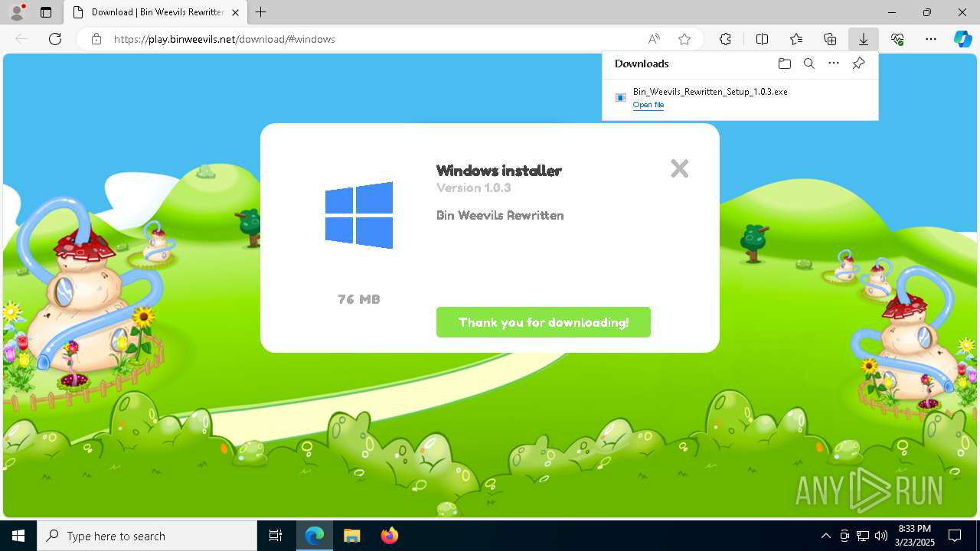980x551 pixels.
Task: Select Bin_Weevils_Rewritten_Setup_1.0.3.exe download entry
Action: tap(740, 98)
